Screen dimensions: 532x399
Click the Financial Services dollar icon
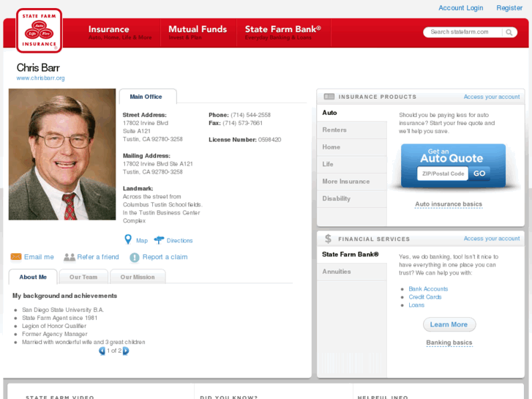coord(328,239)
